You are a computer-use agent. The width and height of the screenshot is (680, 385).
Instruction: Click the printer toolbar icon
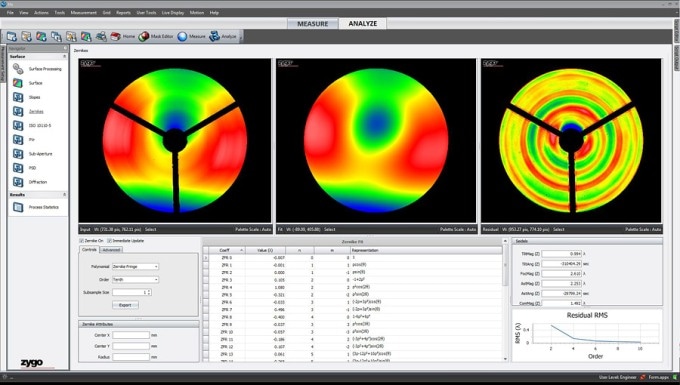click(x=101, y=36)
